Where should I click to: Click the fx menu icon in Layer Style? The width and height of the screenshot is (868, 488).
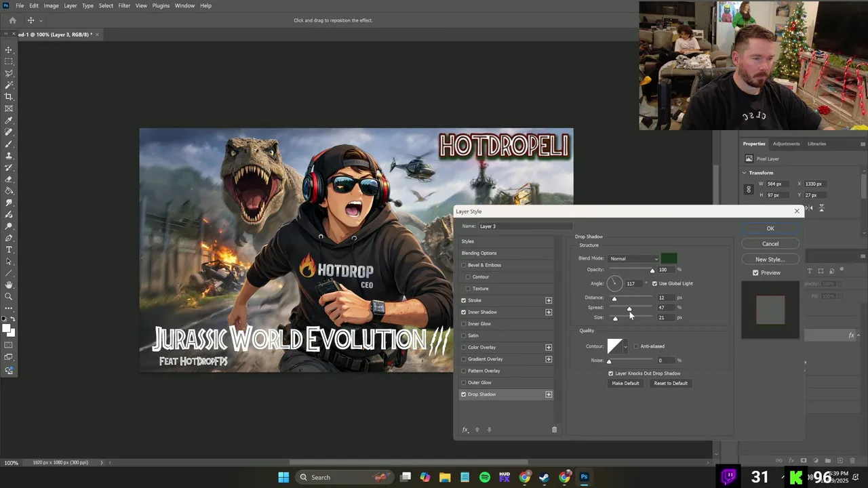tap(465, 430)
